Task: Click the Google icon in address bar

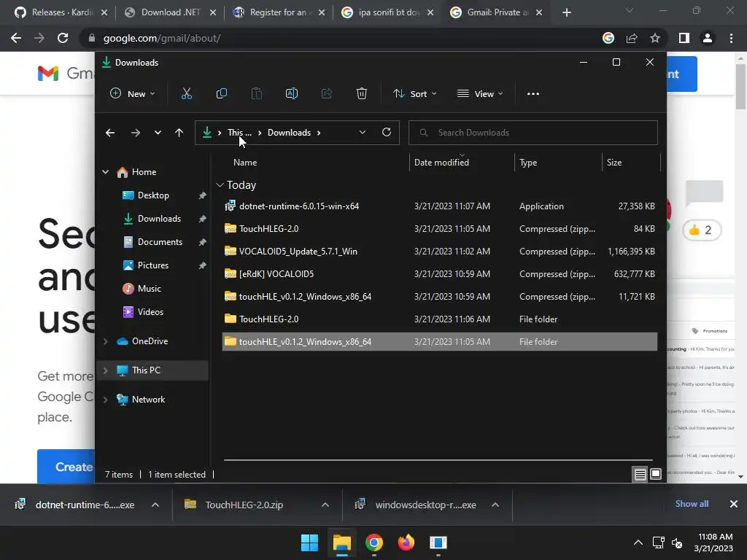Action: click(608, 38)
